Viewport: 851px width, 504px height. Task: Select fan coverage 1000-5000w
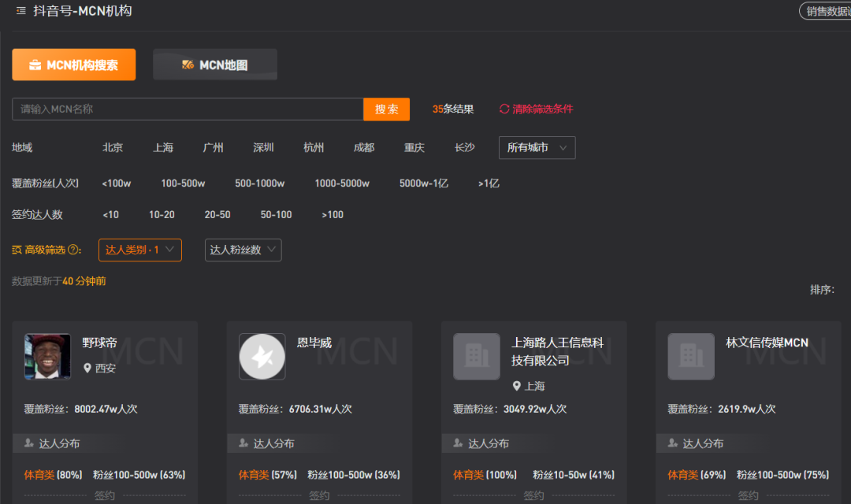tap(342, 183)
